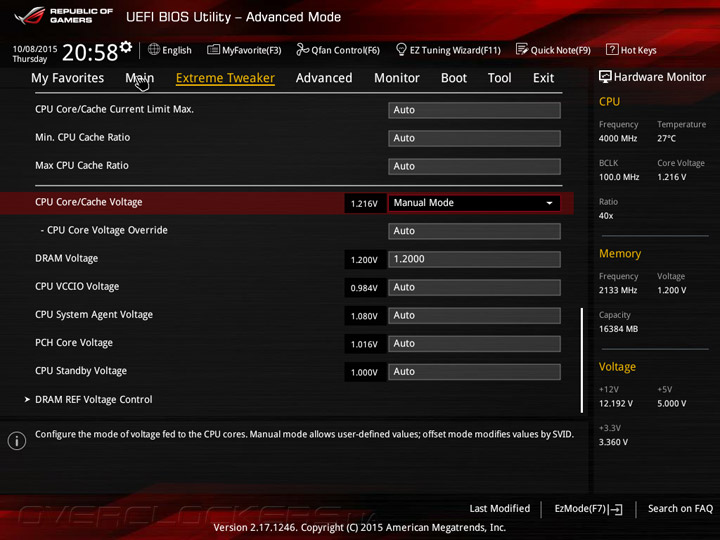Open the Tool tab
The width and height of the screenshot is (720, 540).
(500, 78)
